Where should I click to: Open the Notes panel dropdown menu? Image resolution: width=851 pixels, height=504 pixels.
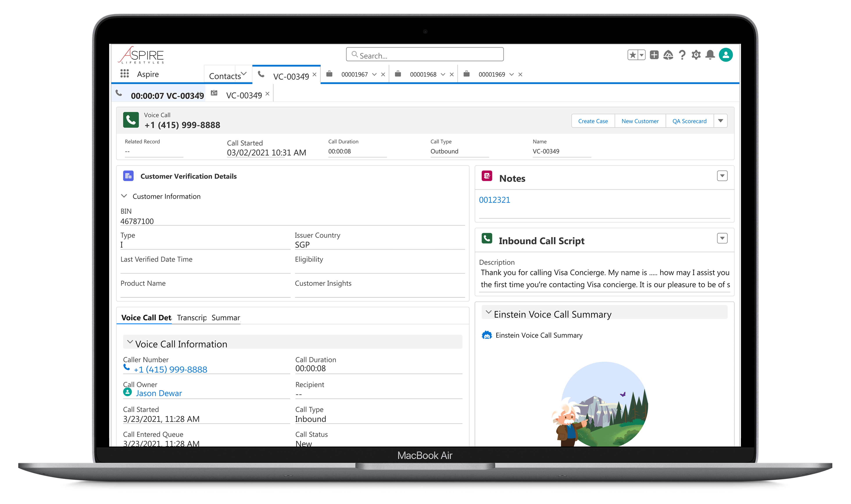tap(722, 176)
